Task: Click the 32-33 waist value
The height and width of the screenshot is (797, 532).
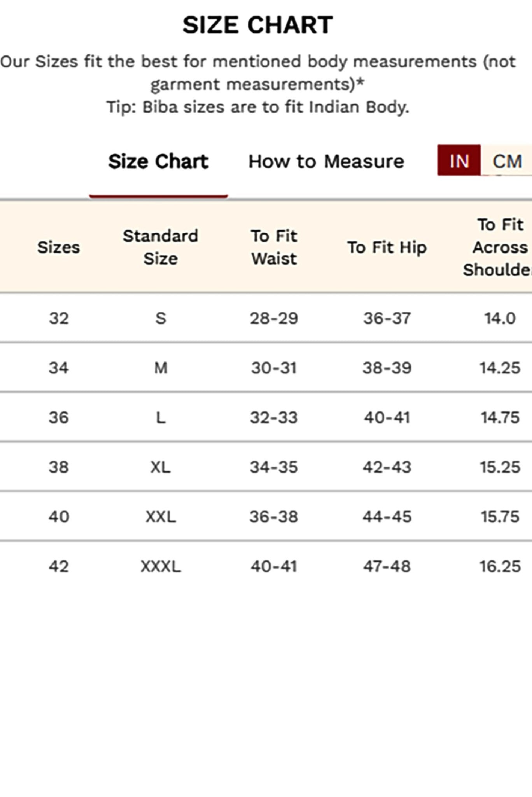Action: pyautogui.click(x=274, y=418)
